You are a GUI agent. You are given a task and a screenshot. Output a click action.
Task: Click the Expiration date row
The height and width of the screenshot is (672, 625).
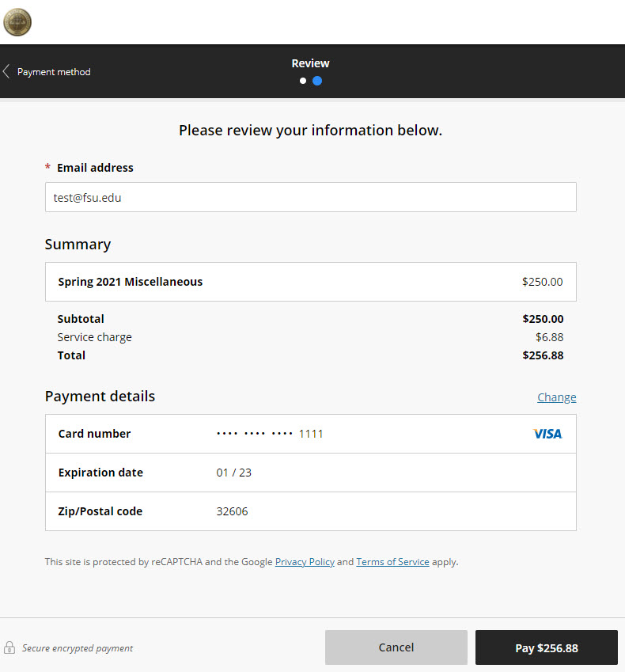pyautogui.click(x=310, y=472)
